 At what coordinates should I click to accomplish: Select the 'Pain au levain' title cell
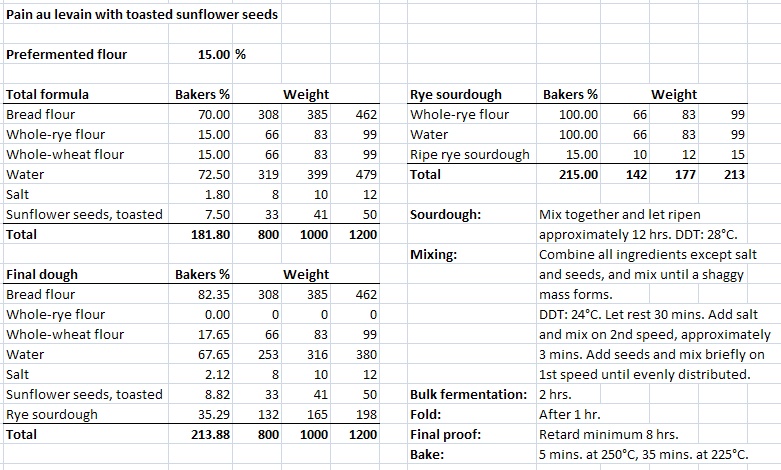[142, 15]
